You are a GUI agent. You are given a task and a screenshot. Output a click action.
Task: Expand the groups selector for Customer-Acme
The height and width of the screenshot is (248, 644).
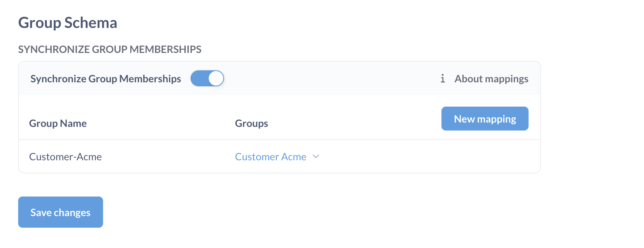[x=278, y=157]
